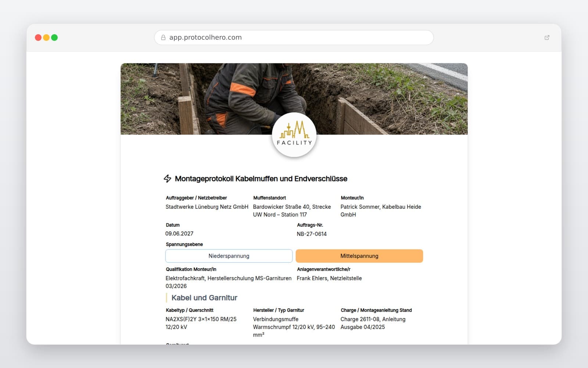Click the Kabeltyp / Querschnitt label
This screenshot has height=368, width=588.
190,310
